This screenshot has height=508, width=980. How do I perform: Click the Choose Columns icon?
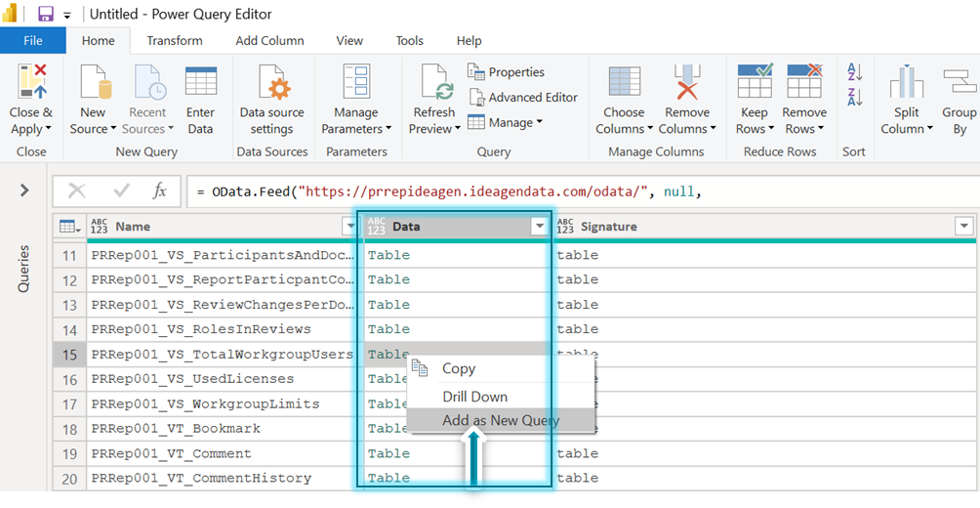(x=624, y=82)
